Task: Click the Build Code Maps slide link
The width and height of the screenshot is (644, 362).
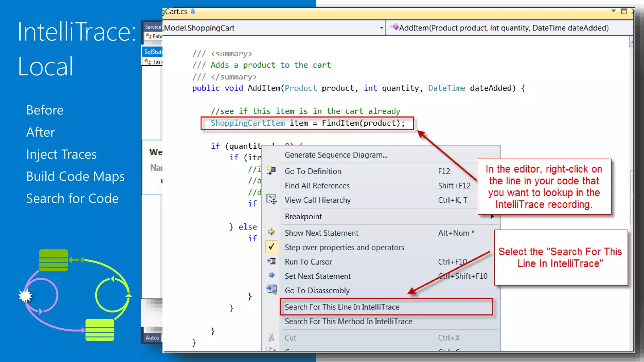Action: (x=75, y=177)
